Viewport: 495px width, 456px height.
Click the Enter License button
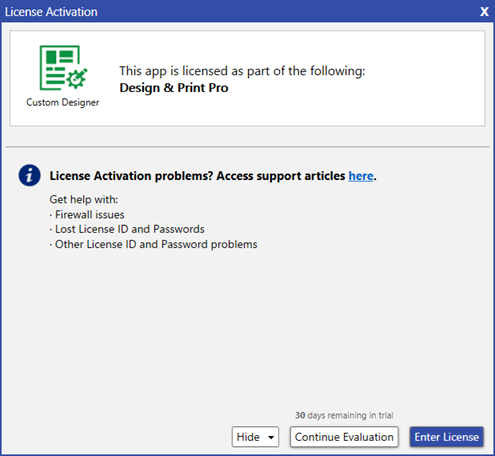[x=447, y=437]
